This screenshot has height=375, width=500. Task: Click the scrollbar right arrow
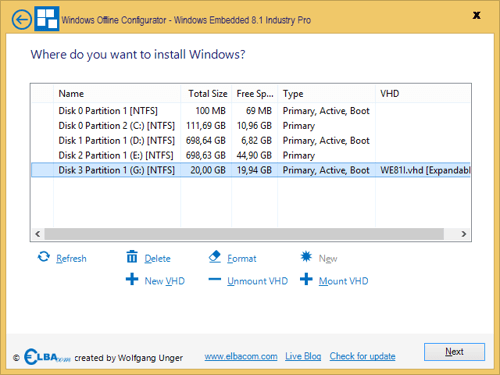coord(464,234)
